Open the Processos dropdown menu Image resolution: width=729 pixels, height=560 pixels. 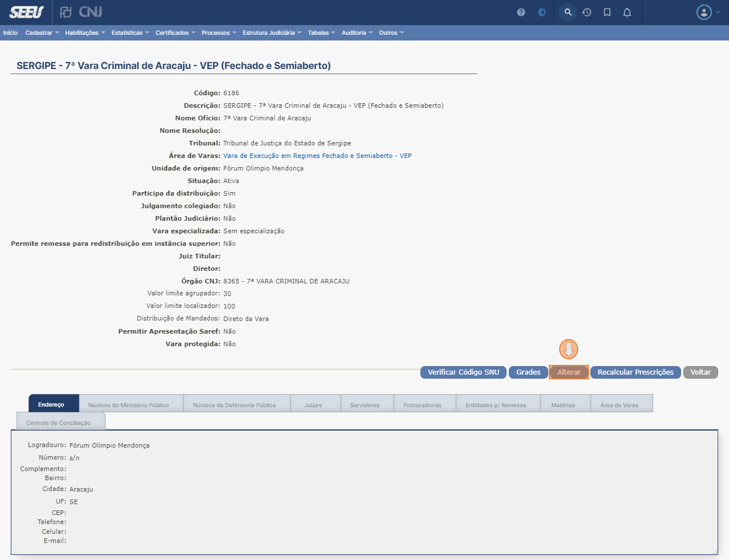pos(219,33)
